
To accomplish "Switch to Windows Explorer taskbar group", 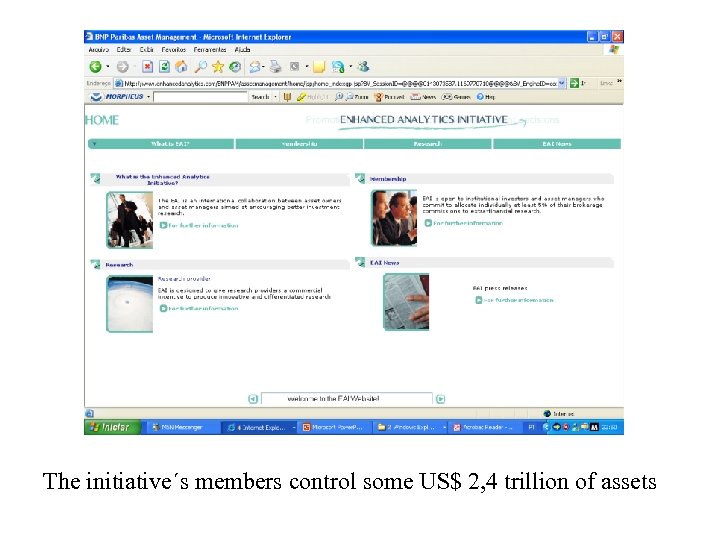I will point(410,427).
